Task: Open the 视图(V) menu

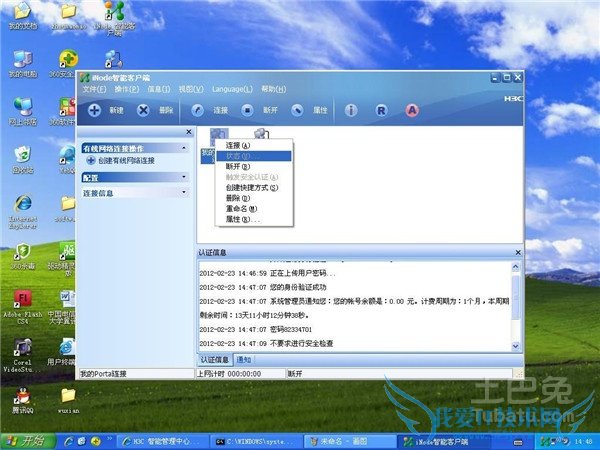Action: 191,89
